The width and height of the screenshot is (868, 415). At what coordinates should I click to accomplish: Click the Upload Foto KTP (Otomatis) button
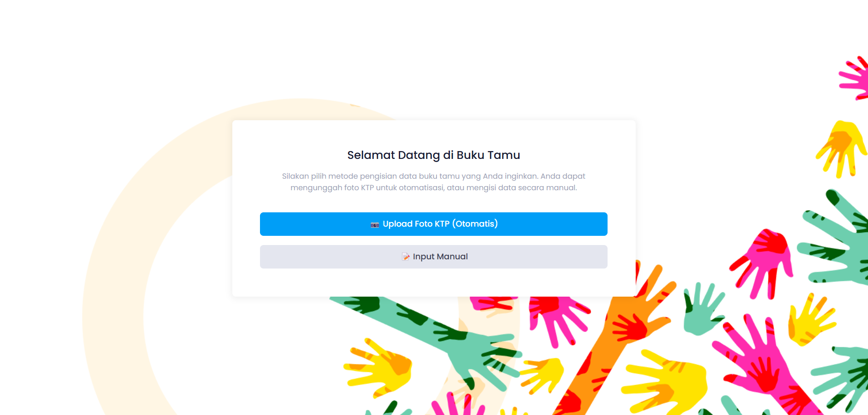pos(433,224)
